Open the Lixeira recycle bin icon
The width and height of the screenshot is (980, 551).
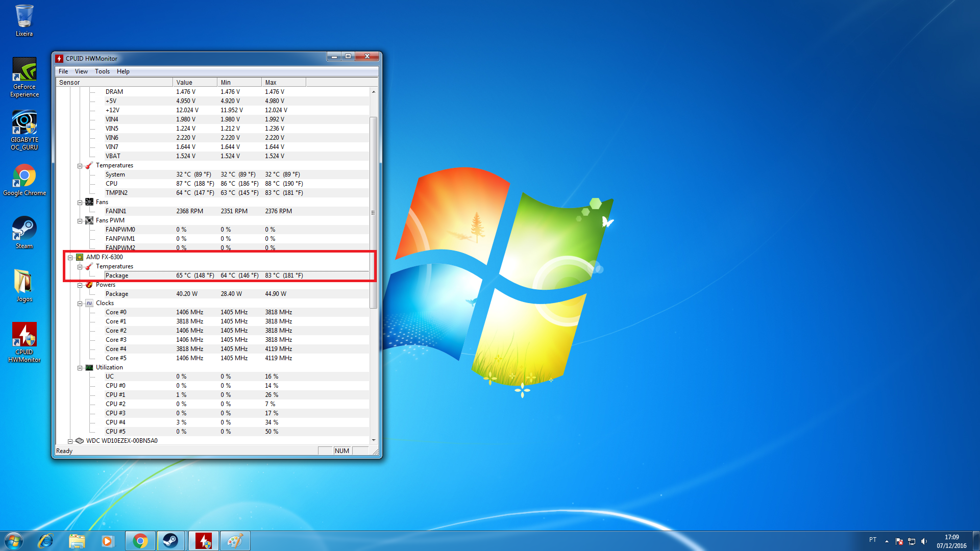click(x=24, y=21)
